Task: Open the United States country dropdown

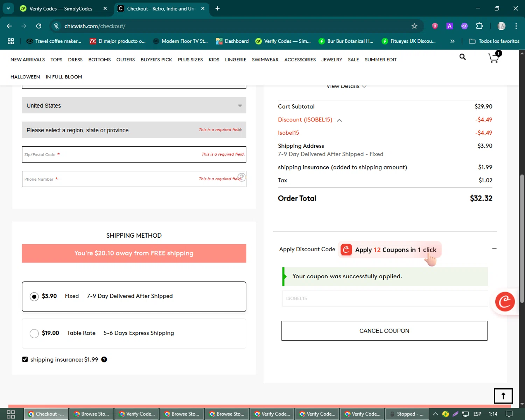Action: (134, 105)
